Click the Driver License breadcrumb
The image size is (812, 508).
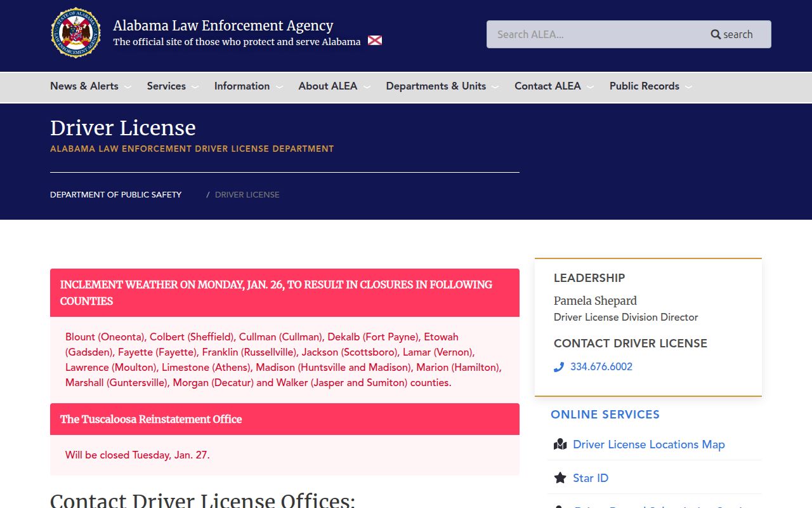coord(247,194)
